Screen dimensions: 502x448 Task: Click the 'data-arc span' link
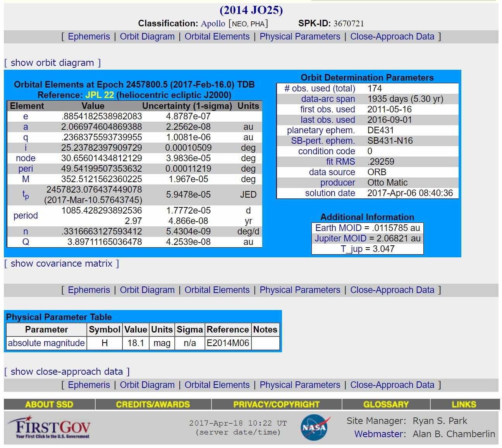point(328,99)
